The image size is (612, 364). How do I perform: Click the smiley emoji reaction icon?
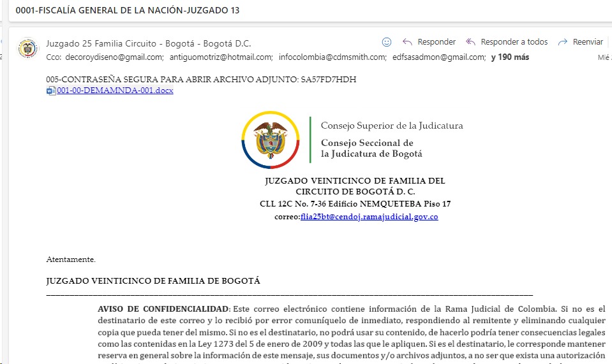[x=386, y=42]
